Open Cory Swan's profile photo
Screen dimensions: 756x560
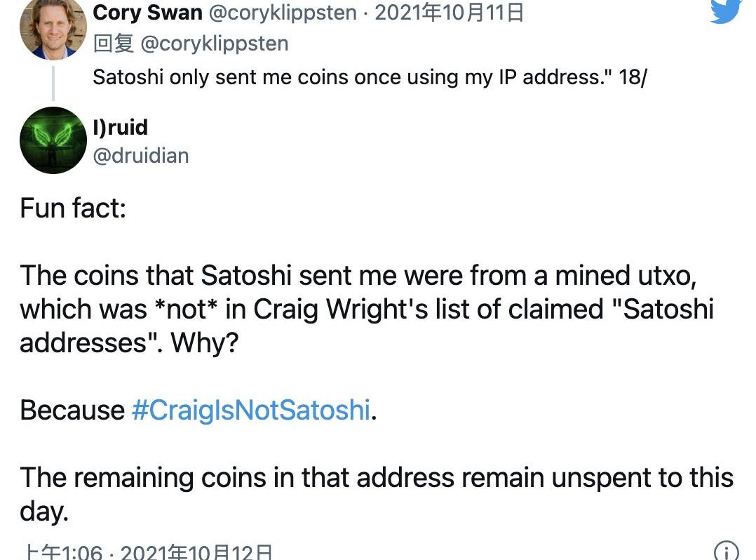pyautogui.click(x=53, y=28)
